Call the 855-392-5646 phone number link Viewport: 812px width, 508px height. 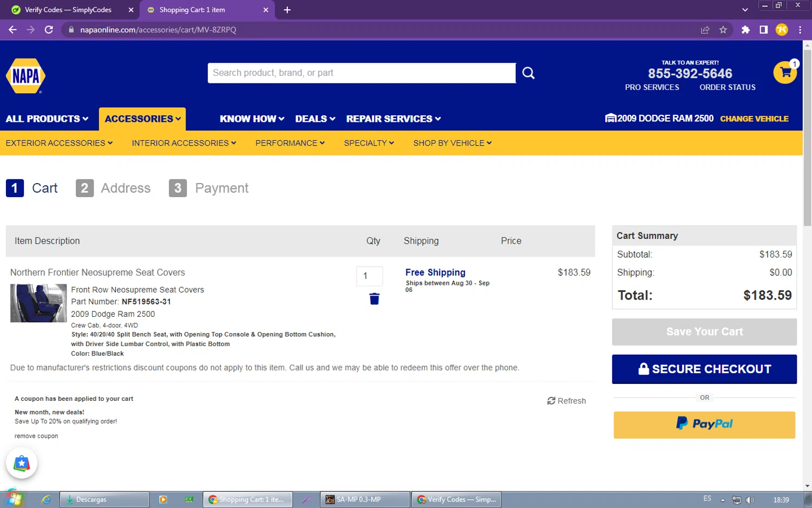[x=690, y=74]
